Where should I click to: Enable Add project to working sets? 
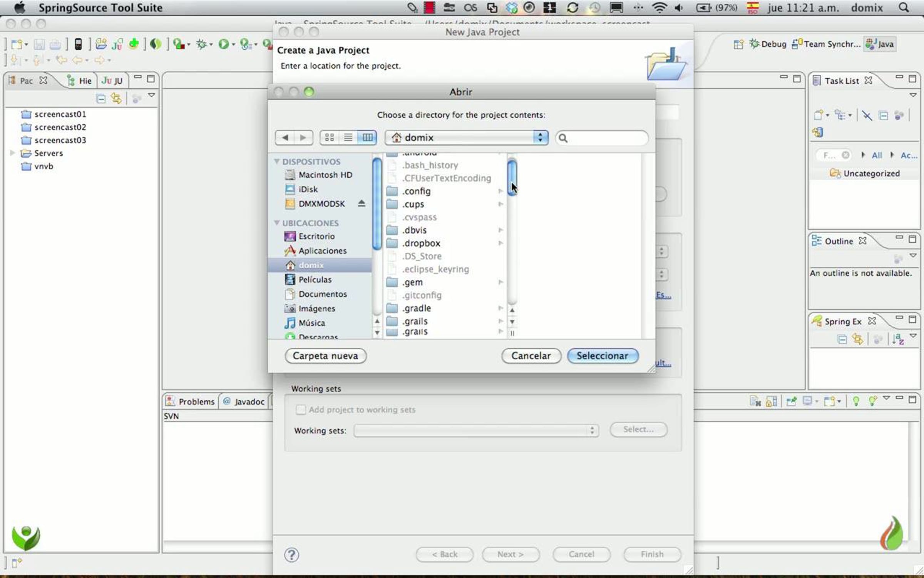(x=301, y=410)
